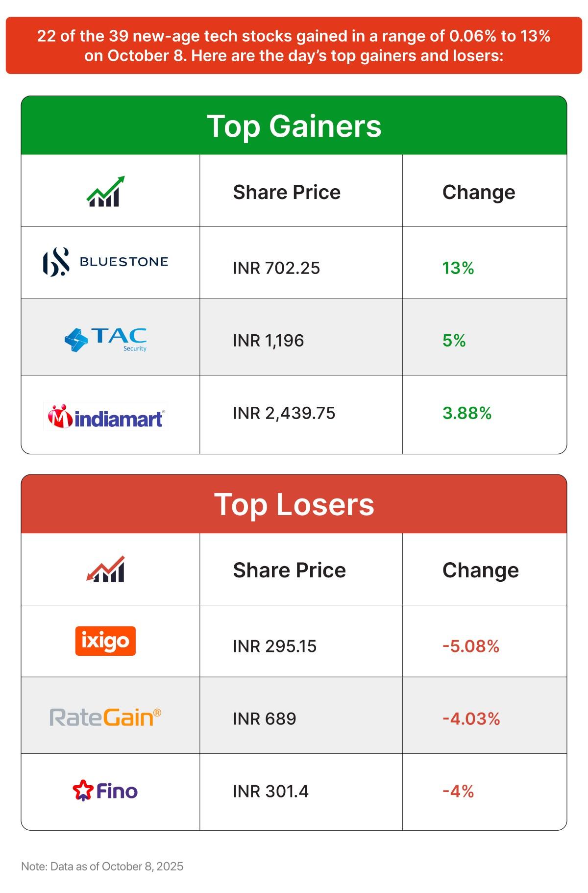
Task: Click the data note at the bottom
Action: (x=102, y=866)
